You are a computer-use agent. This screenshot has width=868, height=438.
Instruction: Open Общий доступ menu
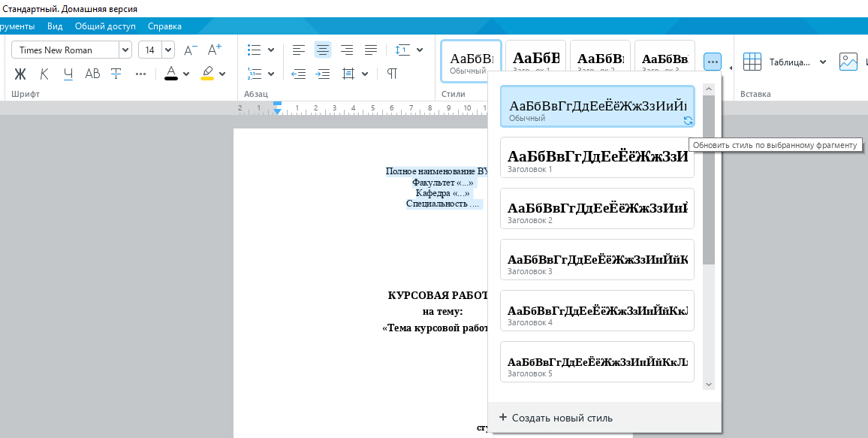click(x=105, y=26)
